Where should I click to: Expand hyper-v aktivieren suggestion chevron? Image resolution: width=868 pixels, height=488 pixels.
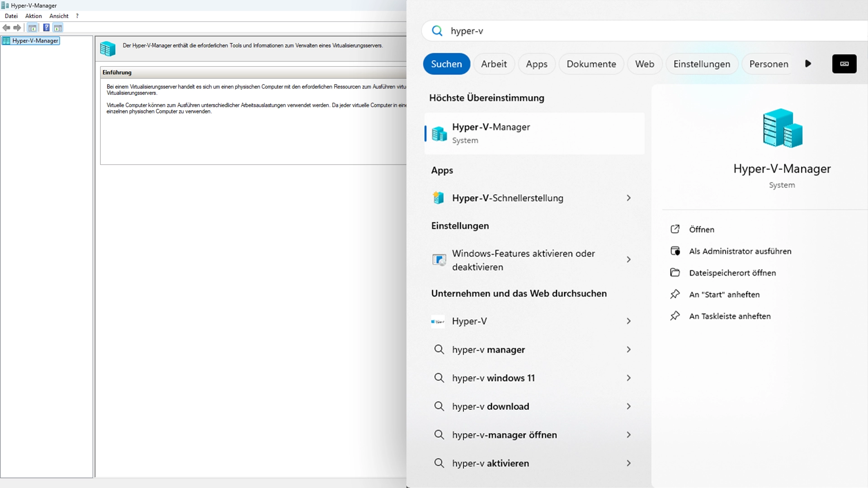628,464
